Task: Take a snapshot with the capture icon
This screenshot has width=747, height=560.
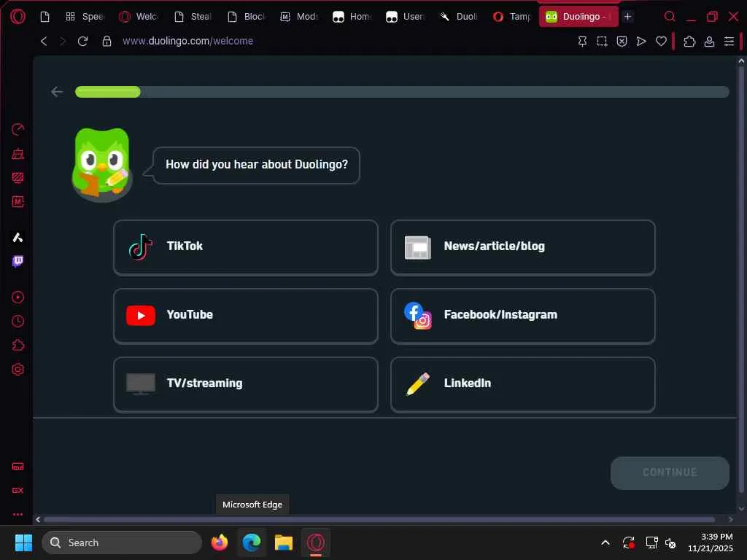Action: [x=602, y=42]
